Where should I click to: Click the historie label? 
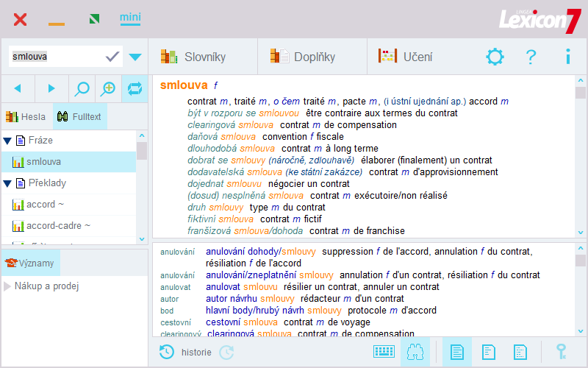[x=196, y=353]
